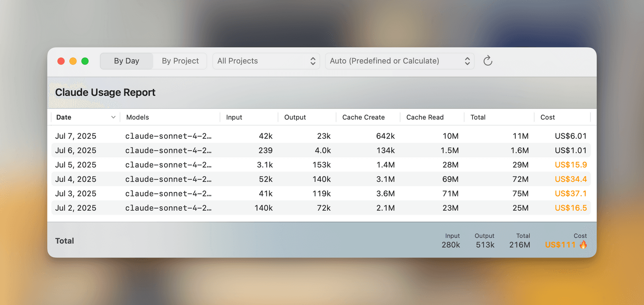Click the cost US$6.01
The image size is (644, 305).
[x=571, y=136]
